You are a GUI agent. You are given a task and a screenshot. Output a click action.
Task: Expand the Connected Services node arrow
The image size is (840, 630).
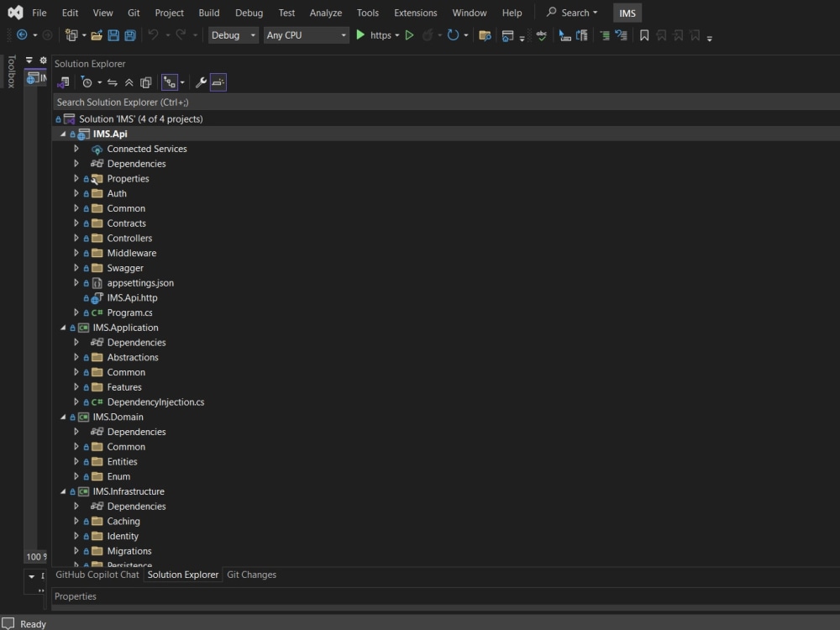tap(76, 149)
